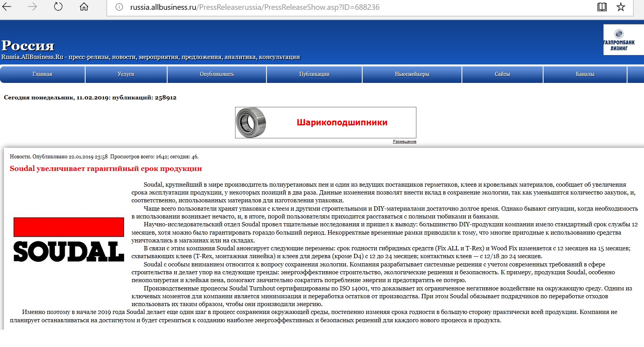The image size is (644, 347).
Task: Click the paragraph starting 'Производственные процессы Soudal Turnhout'
Action: 382,296
